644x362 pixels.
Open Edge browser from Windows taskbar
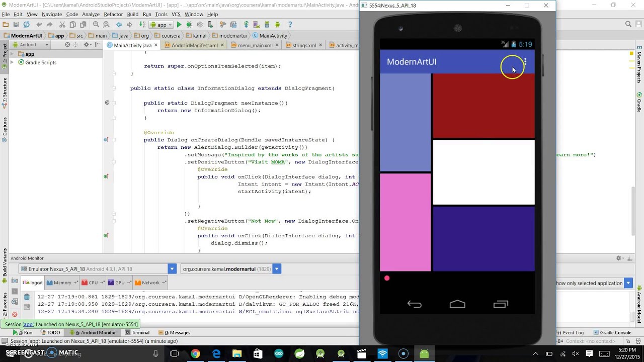216,354
